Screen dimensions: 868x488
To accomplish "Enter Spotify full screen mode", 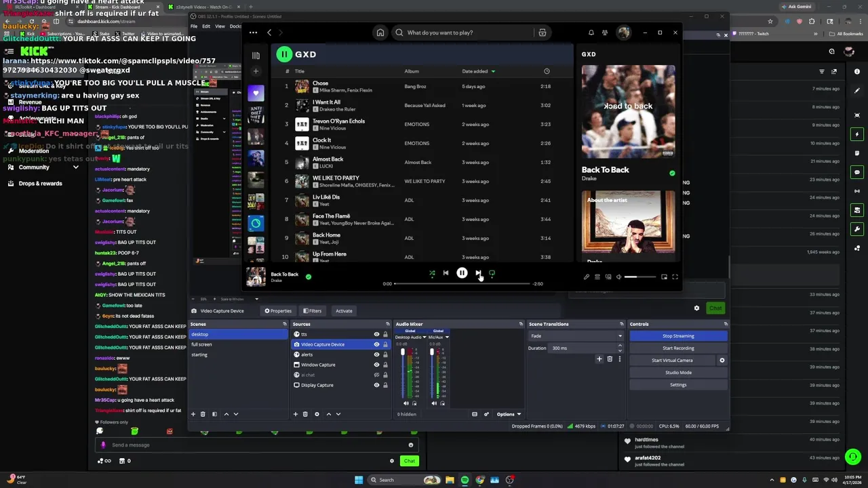I will [x=675, y=277].
